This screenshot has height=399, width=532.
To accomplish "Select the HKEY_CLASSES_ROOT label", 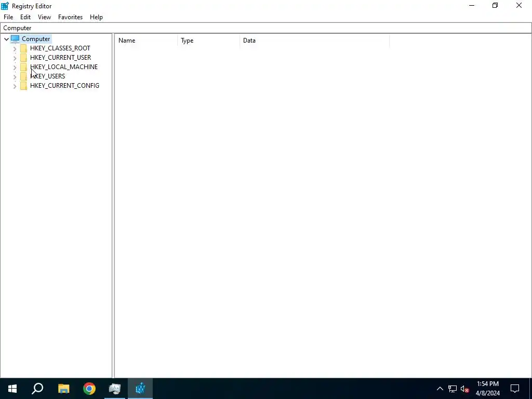I will pos(60,48).
